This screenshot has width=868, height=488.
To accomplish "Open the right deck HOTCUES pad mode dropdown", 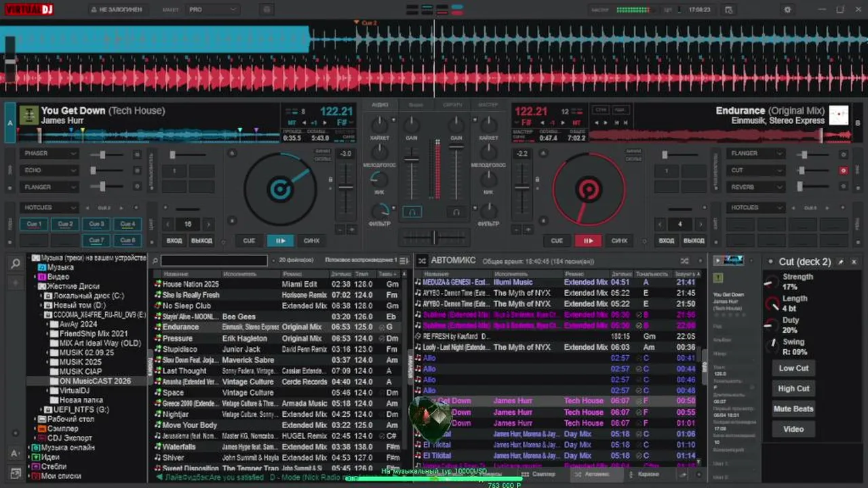I will pyautogui.click(x=756, y=207).
